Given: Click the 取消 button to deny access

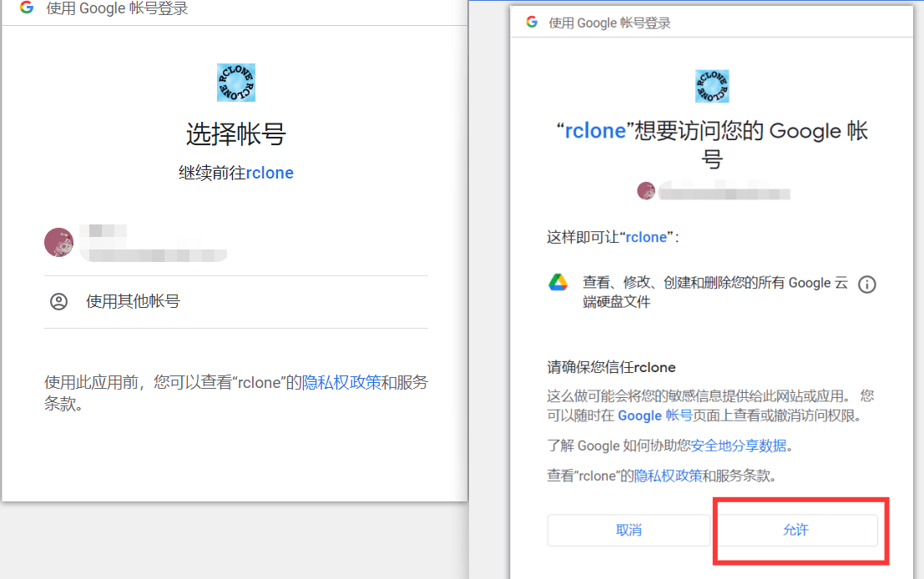Looking at the screenshot, I should (629, 530).
